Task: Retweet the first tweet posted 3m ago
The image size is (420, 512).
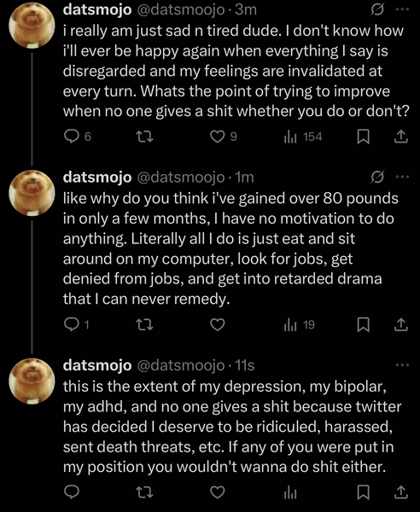Action: tap(144, 137)
